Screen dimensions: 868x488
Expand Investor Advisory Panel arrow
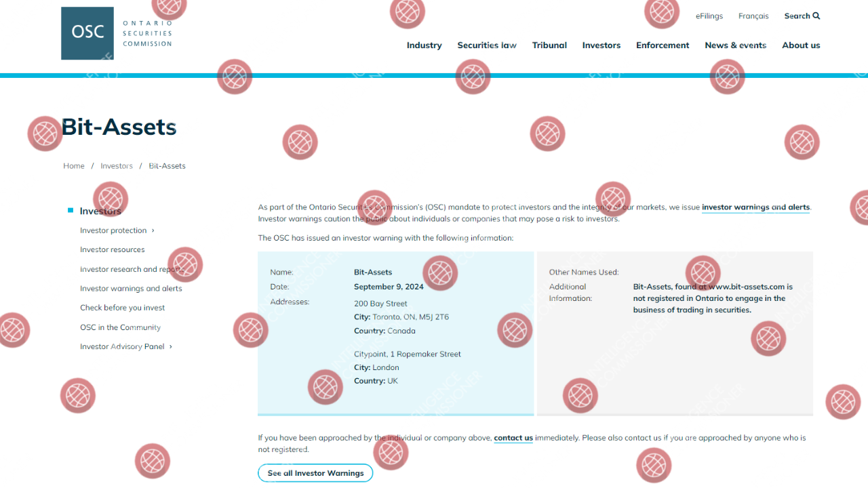click(x=171, y=346)
